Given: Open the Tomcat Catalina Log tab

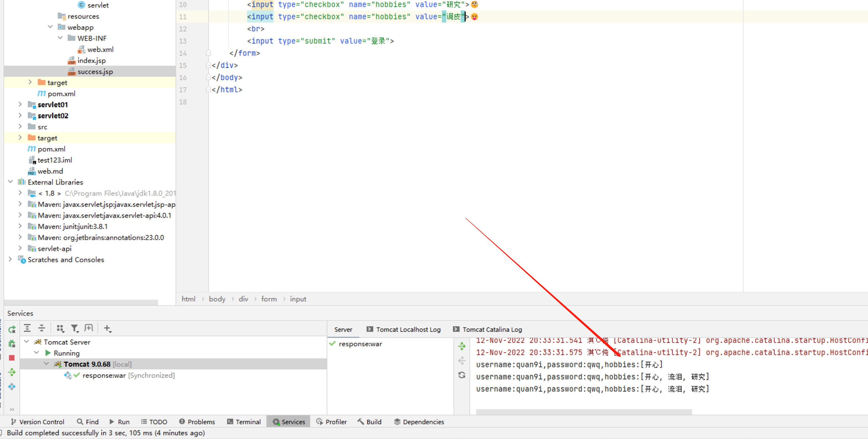Looking at the screenshot, I should pos(488,329).
